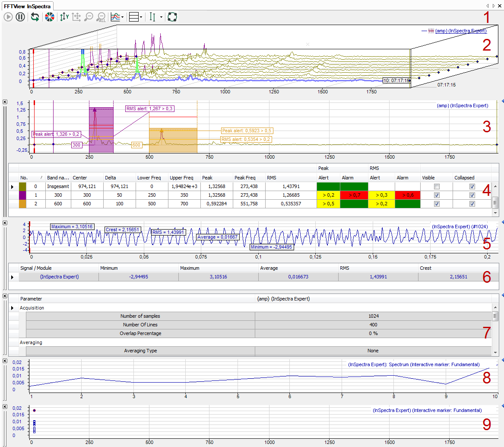The height and width of the screenshot is (447, 504).
Task: Click the zoom ALL magnifier icon
Action: tap(101, 17)
